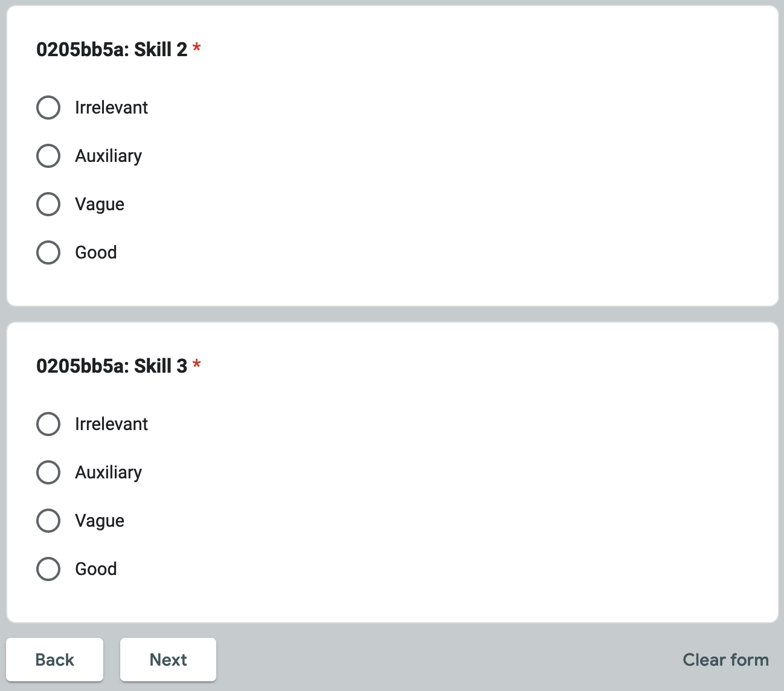Mark Good radio circle for Skill 2

click(48, 252)
